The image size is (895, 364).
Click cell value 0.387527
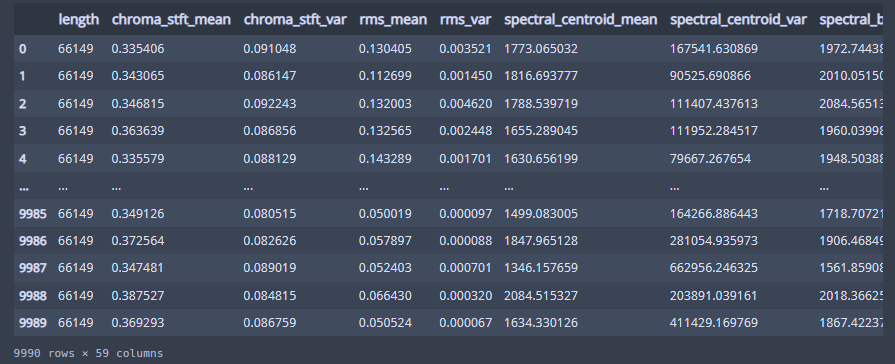(x=138, y=296)
